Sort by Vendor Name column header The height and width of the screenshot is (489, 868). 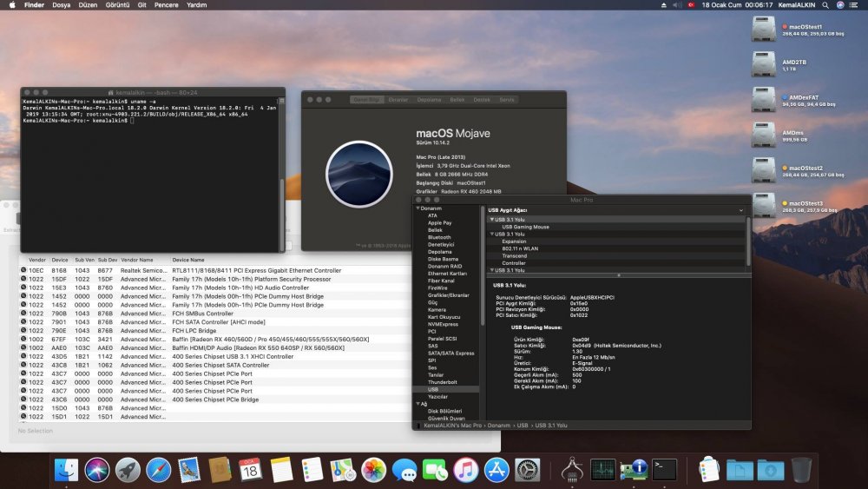coord(137,260)
